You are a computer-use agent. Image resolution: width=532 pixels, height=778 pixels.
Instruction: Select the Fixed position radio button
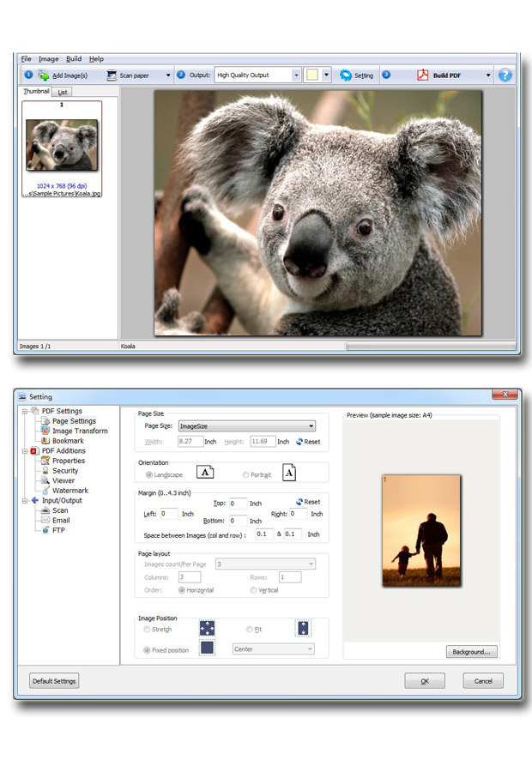click(147, 650)
